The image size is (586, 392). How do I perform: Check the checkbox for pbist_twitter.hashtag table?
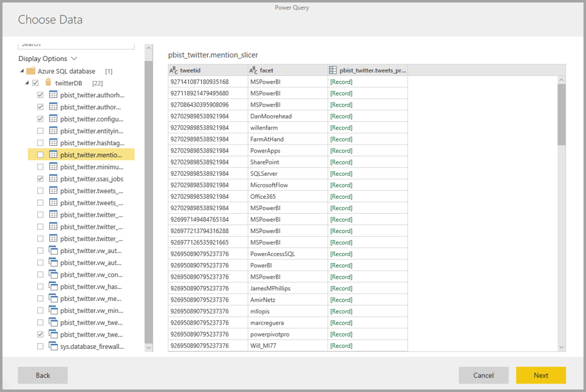click(x=40, y=141)
